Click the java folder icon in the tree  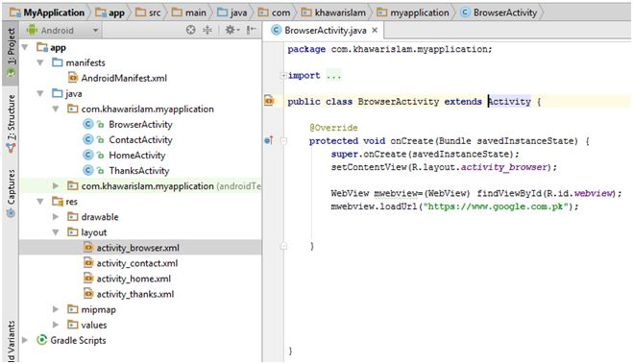point(58,93)
